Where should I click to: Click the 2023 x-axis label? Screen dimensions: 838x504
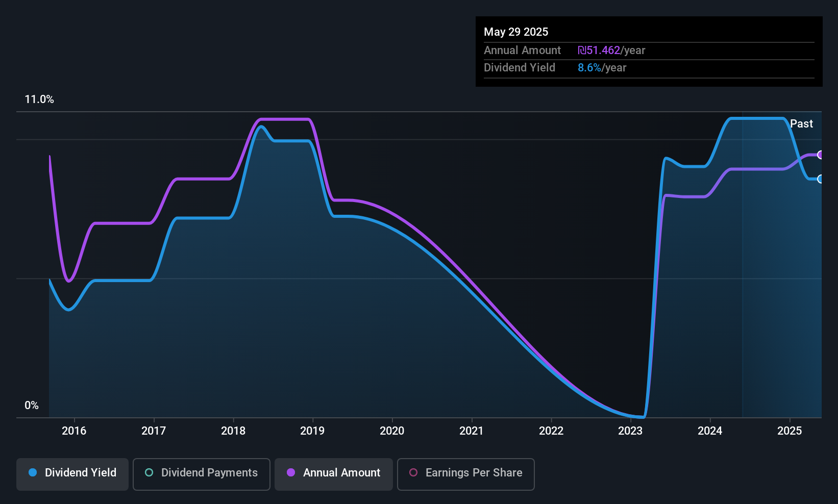click(x=630, y=431)
